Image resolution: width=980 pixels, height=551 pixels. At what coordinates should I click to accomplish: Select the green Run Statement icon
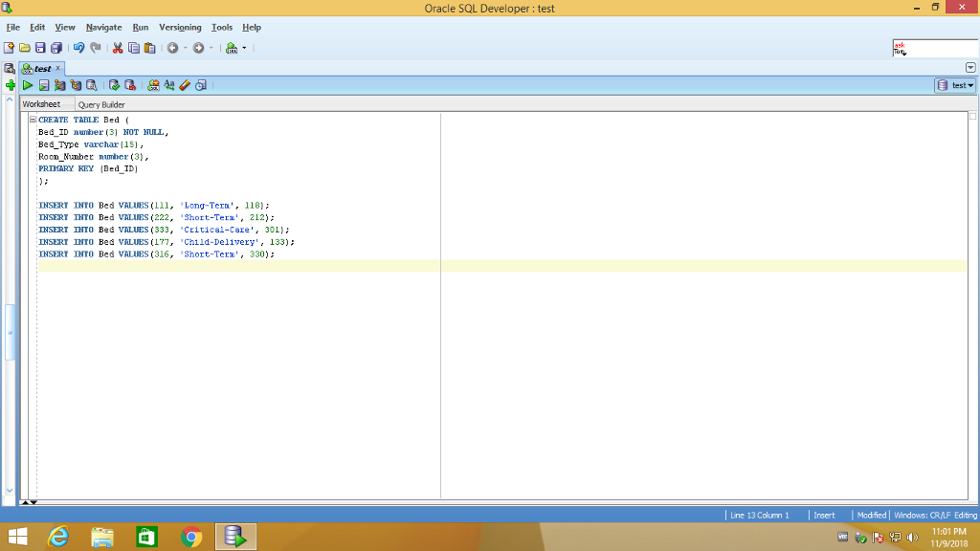coord(28,85)
